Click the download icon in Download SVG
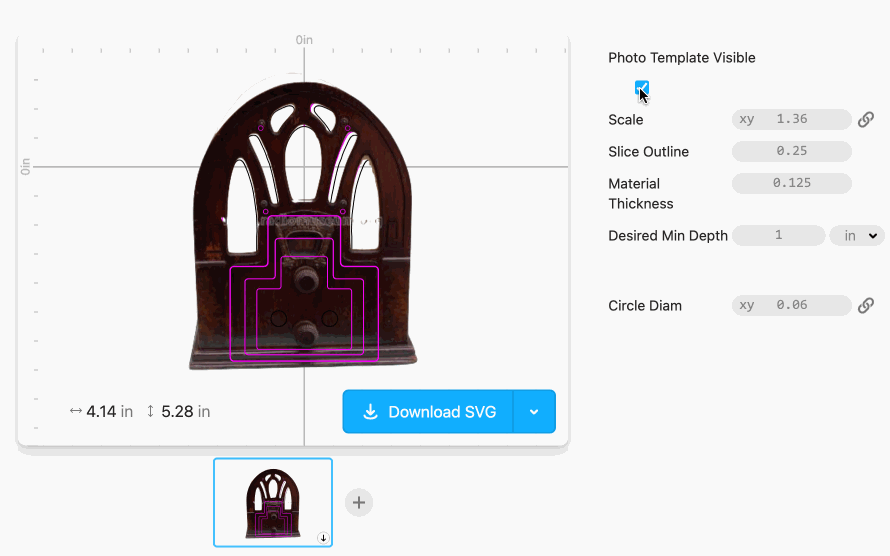Image resolution: width=890 pixels, height=556 pixels. tap(370, 411)
